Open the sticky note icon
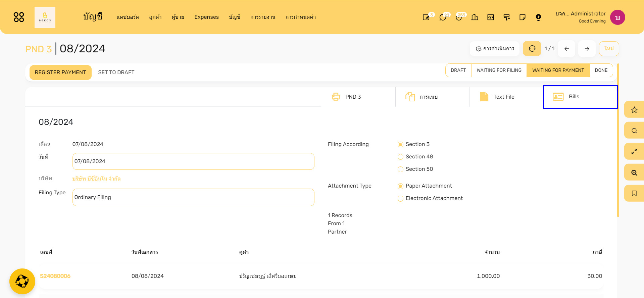Viewport: 644px width, 298px height. 523,17
